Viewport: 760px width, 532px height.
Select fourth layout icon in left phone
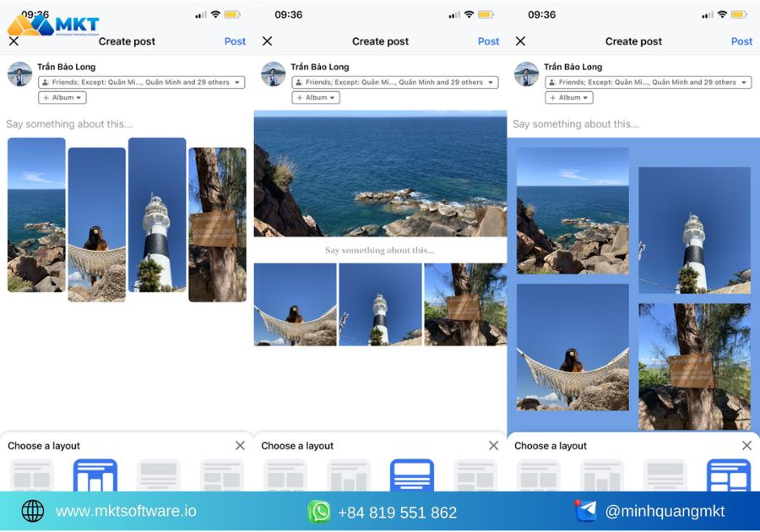(222, 475)
